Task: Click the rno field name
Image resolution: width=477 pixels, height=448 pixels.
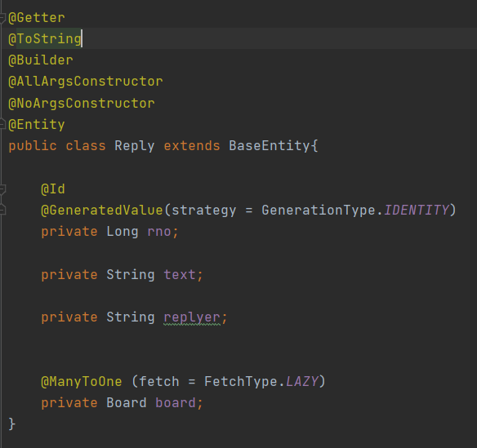Action: 159,232
